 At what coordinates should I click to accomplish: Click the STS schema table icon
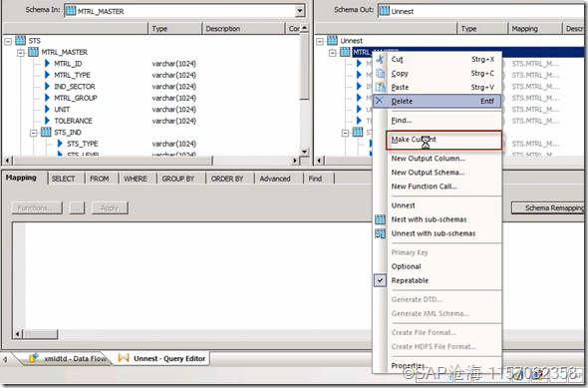tap(21, 41)
